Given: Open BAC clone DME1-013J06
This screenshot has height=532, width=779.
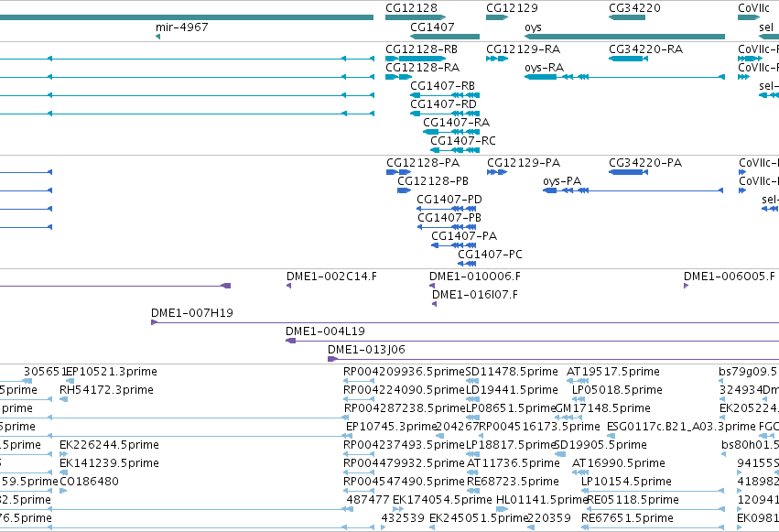Looking at the screenshot, I should pos(366,350).
